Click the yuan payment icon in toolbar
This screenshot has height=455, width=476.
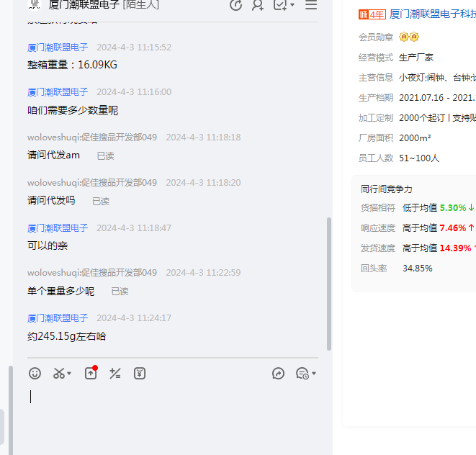[x=140, y=373]
